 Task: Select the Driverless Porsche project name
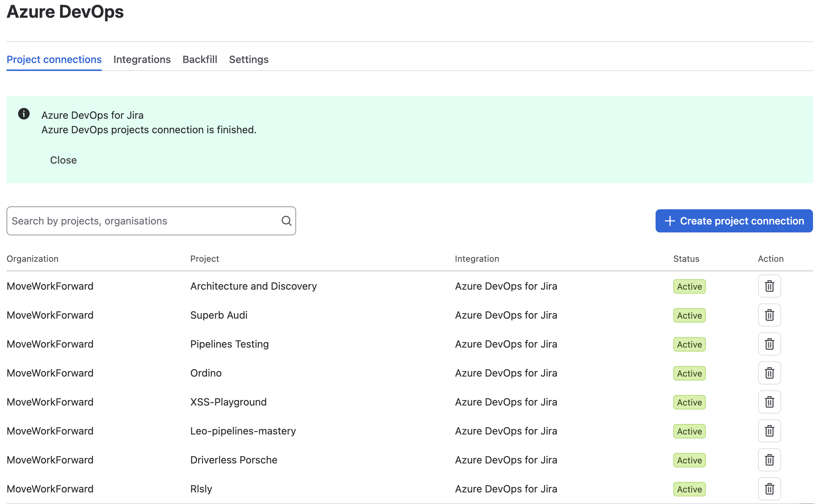coord(234,460)
